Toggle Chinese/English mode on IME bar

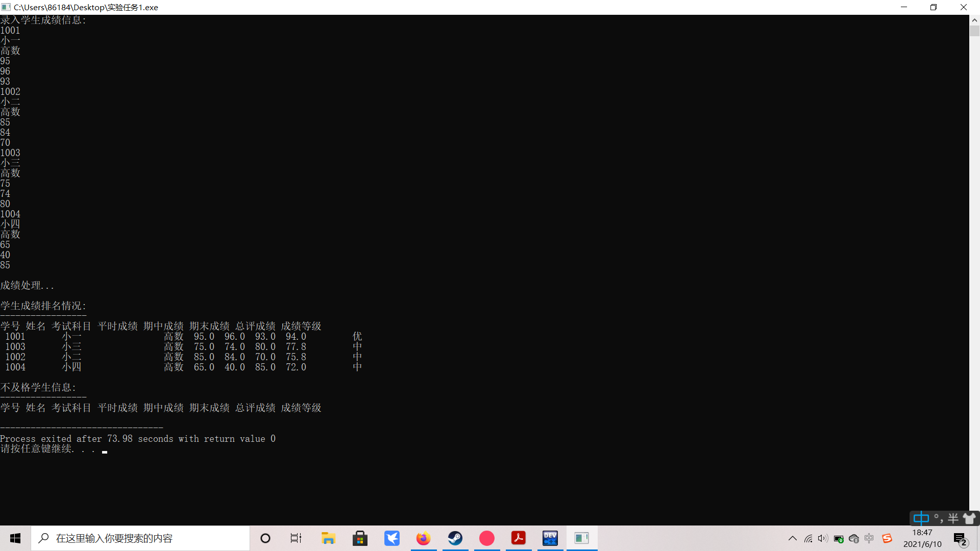(921, 519)
